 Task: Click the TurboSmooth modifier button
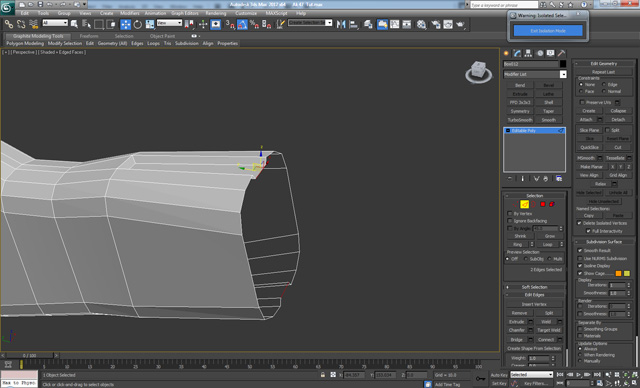coord(520,120)
